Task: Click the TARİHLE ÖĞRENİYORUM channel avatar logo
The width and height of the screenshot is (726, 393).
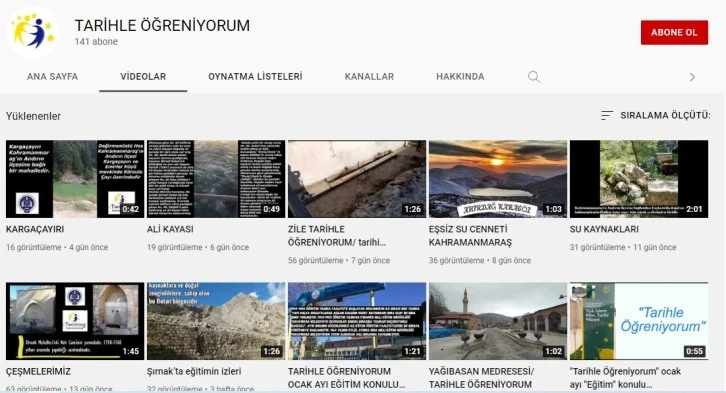Action: point(32,32)
